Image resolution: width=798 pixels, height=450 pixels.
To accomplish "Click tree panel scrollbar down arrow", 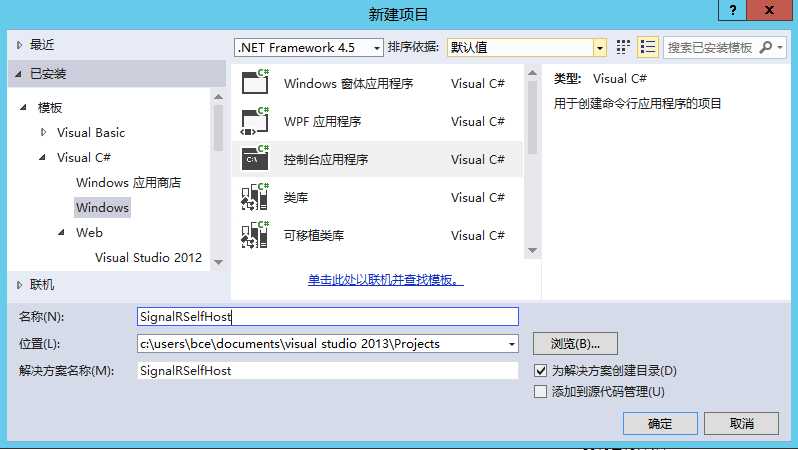I will pos(218,262).
